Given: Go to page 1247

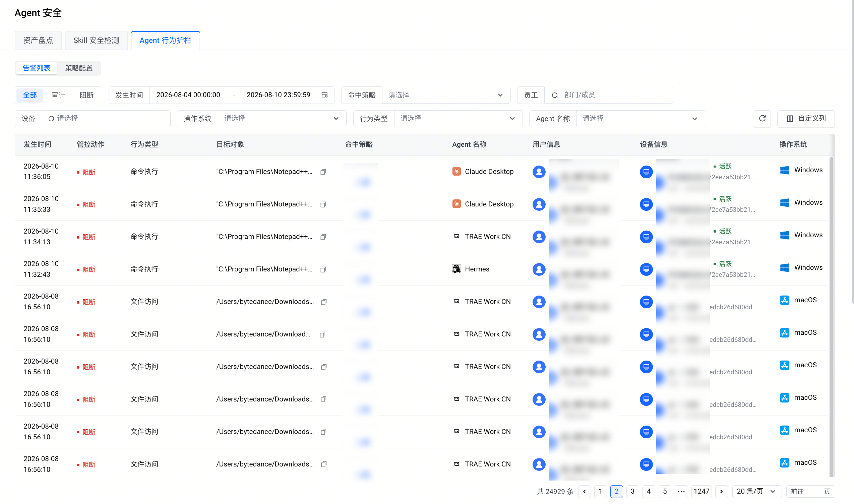Looking at the screenshot, I should click(701, 492).
